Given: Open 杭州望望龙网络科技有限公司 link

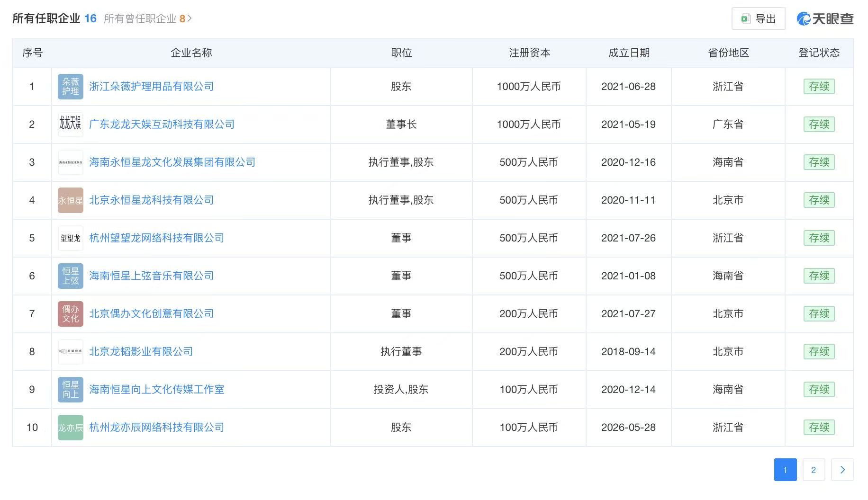Looking at the screenshot, I should (156, 238).
